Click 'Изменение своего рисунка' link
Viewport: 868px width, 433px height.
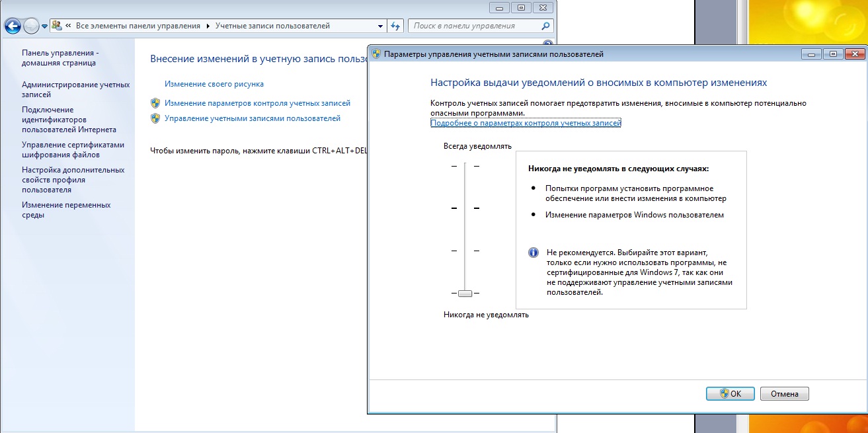pyautogui.click(x=214, y=84)
